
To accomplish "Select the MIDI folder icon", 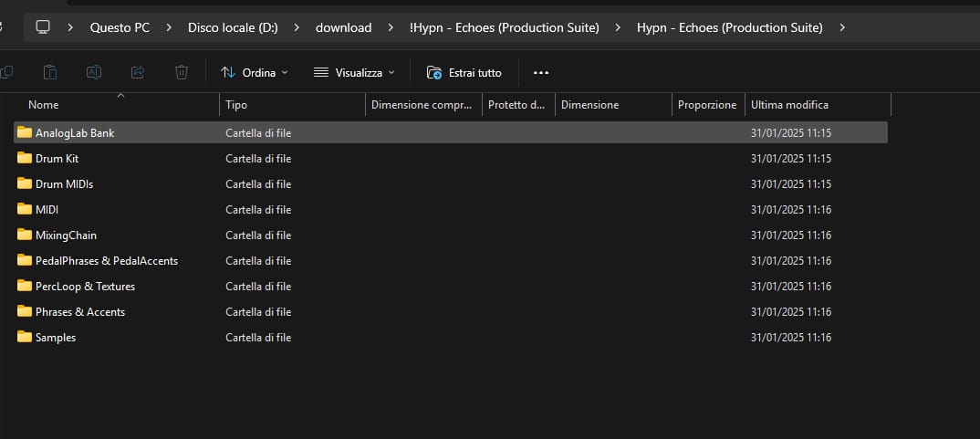I will pyautogui.click(x=25, y=210).
